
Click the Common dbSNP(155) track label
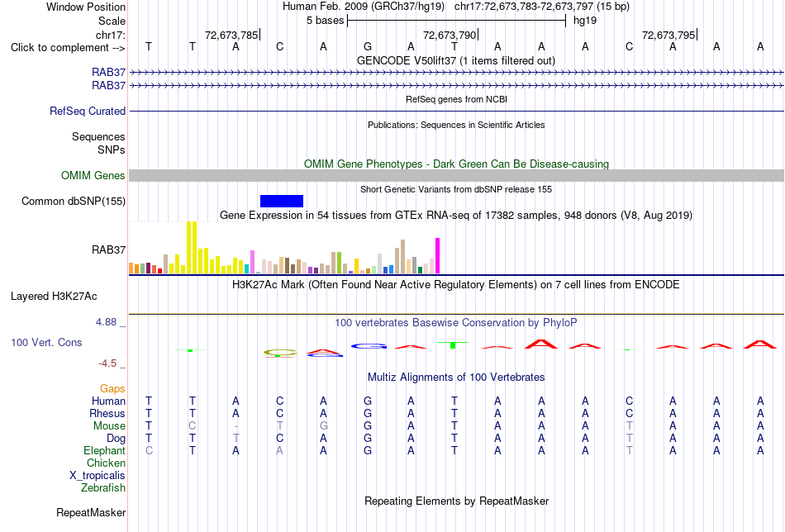[x=73, y=202]
